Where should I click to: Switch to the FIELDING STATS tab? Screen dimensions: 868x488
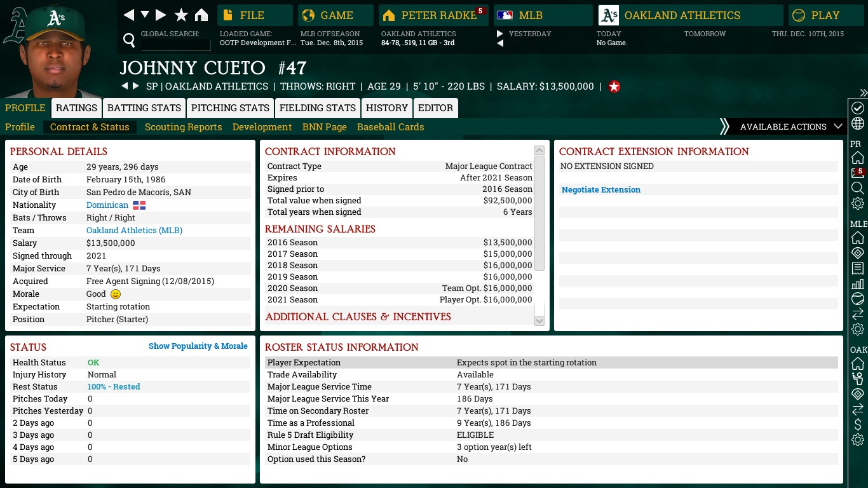(318, 108)
